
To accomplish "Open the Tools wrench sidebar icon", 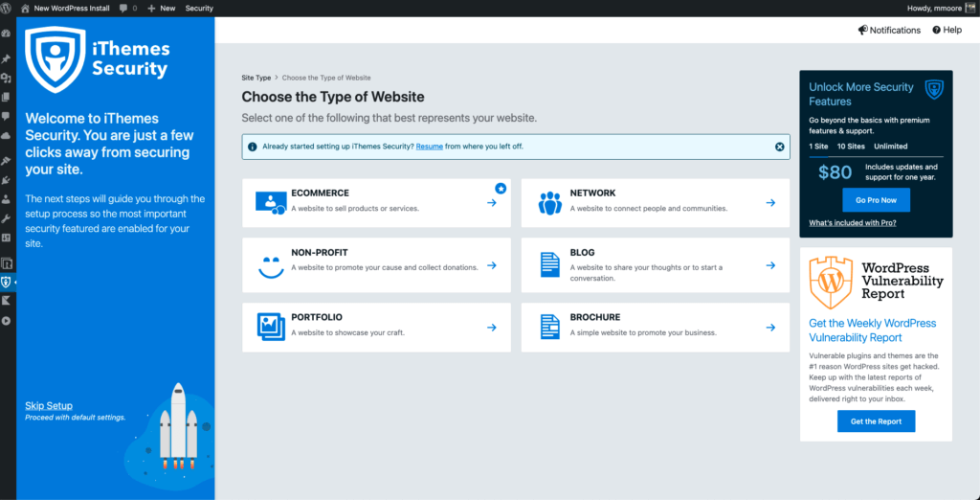I will [7, 218].
